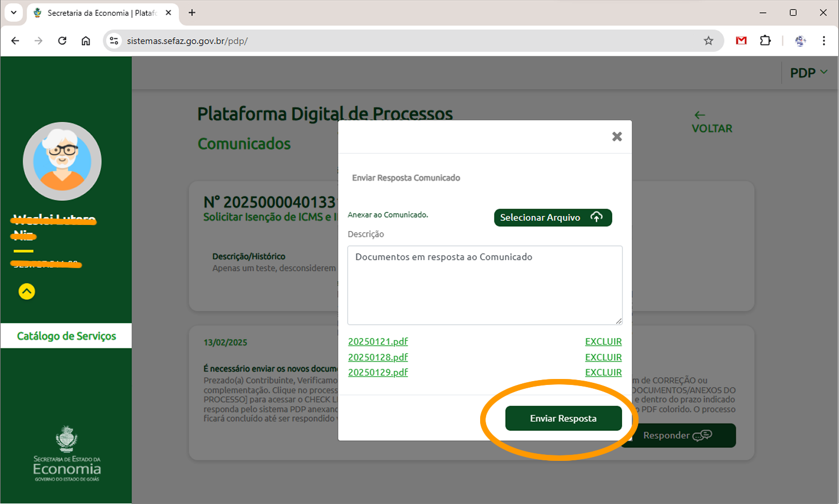Click the upload icon on Selecionar Arquivo button
This screenshot has height=504, width=839.
[596, 217]
